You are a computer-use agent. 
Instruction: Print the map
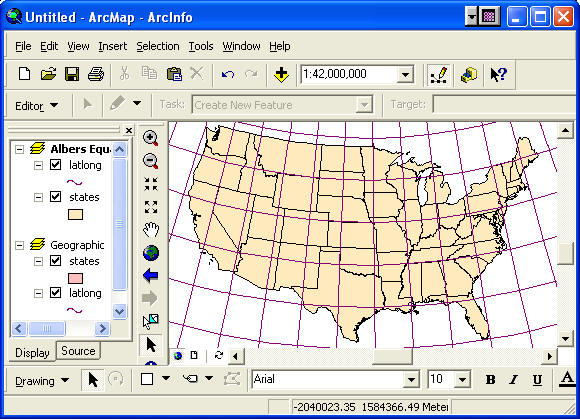(x=96, y=74)
